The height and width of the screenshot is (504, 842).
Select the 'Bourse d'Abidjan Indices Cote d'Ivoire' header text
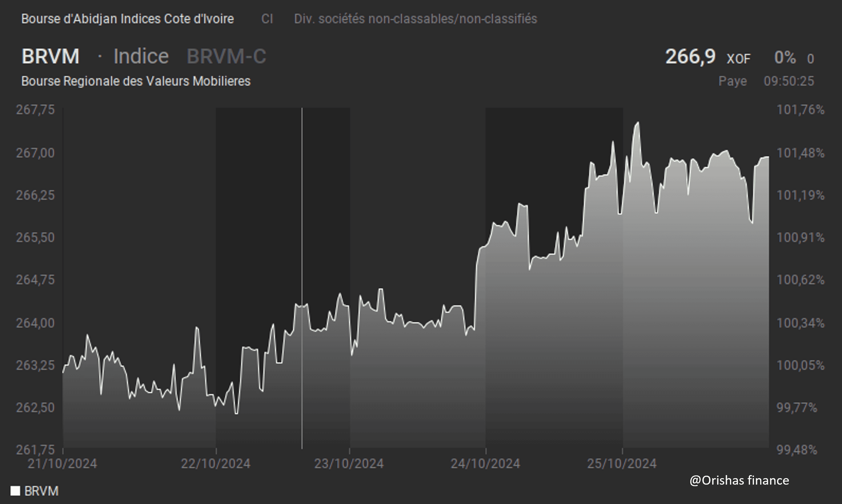pos(127,19)
